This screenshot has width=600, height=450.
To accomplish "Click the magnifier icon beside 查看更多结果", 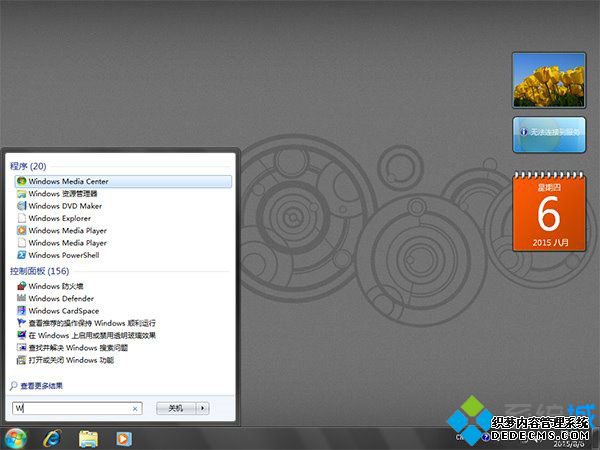I will click(x=14, y=386).
